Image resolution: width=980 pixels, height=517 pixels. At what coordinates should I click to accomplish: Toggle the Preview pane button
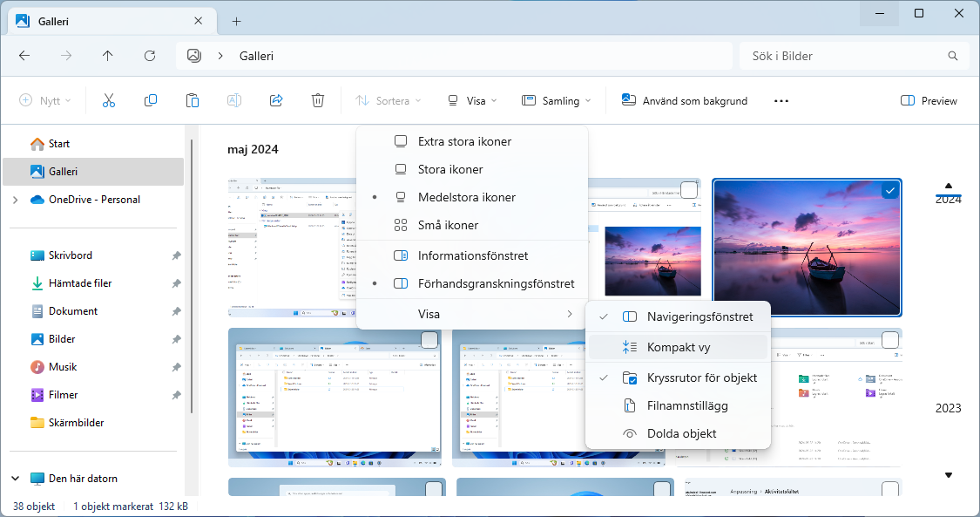click(928, 100)
